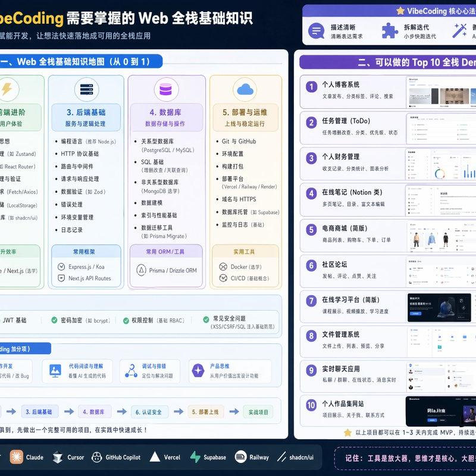Click the text JWT 基础
The height and width of the screenshot is (476, 476).
coord(14,320)
